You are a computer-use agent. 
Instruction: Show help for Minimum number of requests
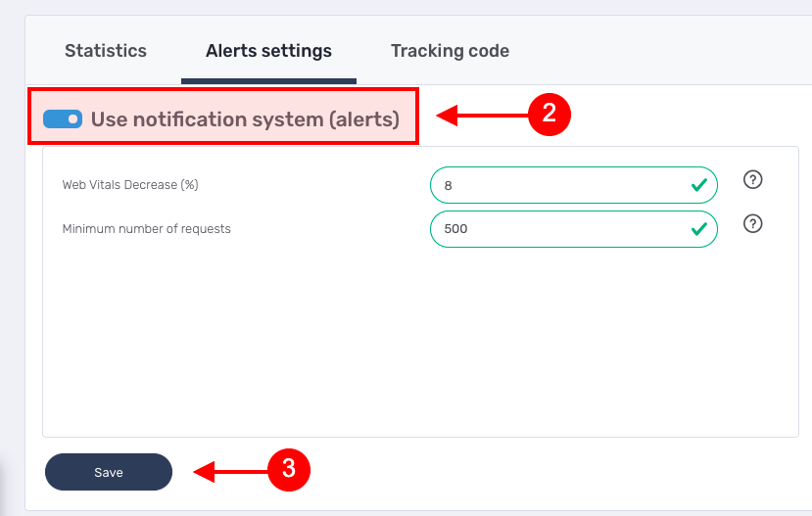pos(752,223)
